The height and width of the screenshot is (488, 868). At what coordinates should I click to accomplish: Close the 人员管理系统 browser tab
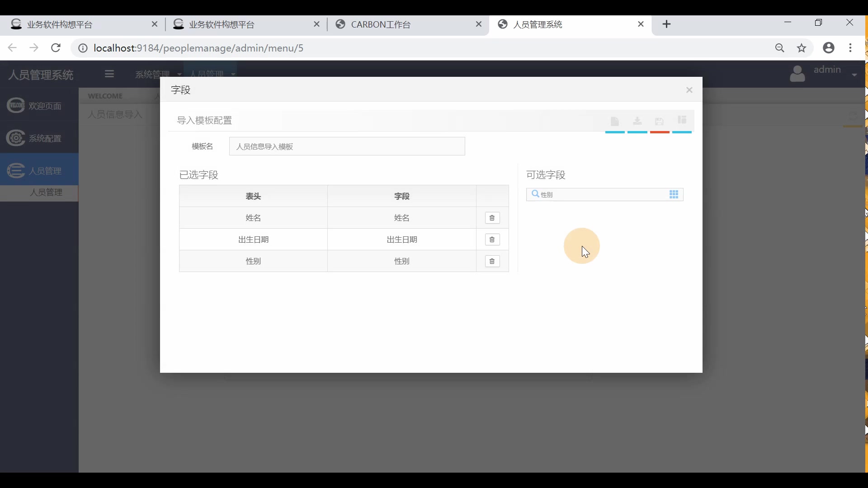pos(641,24)
